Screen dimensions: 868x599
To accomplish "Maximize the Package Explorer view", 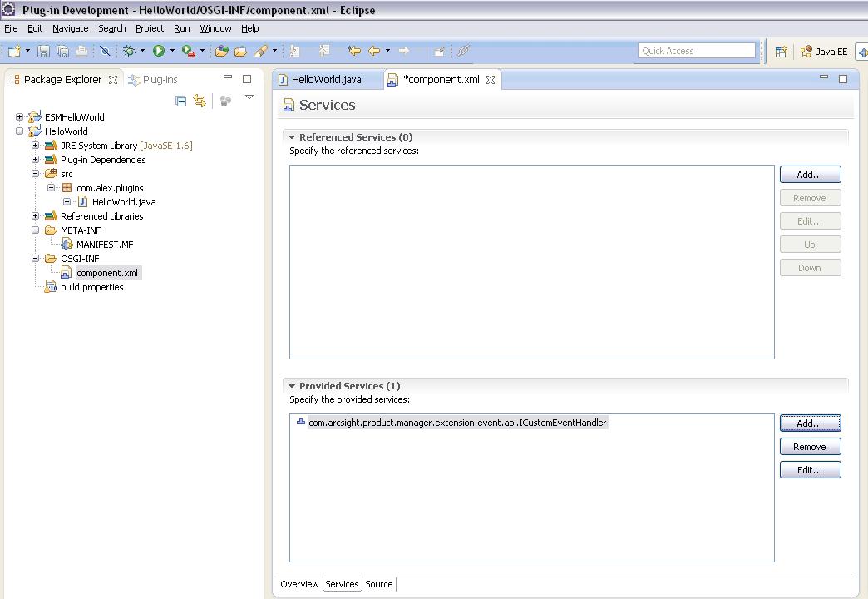I will [x=247, y=79].
